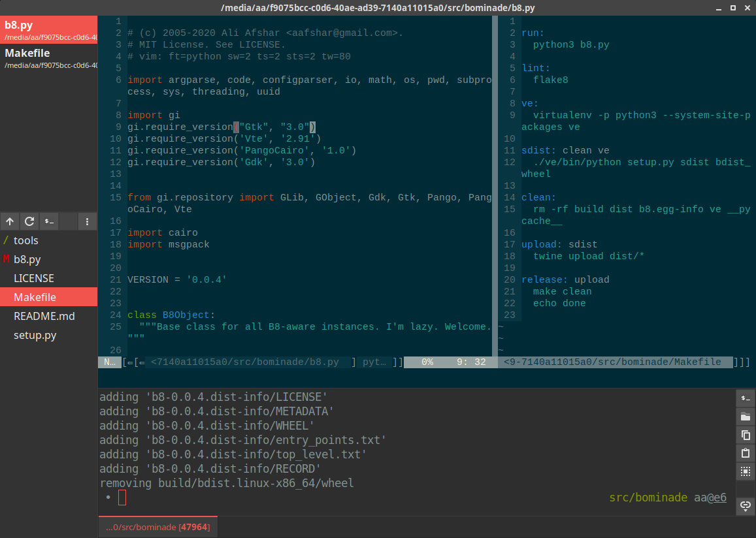Click the 'run:' target in Makefile
This screenshot has height=538, width=756.
[x=533, y=33]
